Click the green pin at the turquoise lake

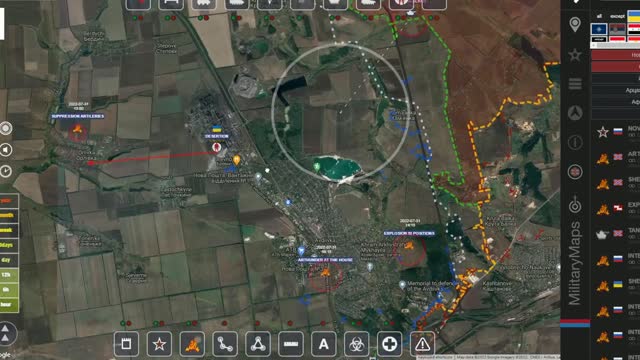317,167
